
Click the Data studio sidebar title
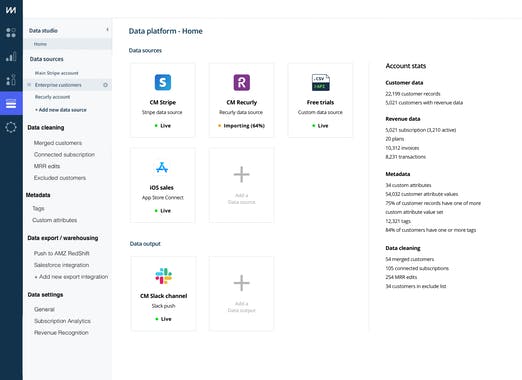click(x=43, y=31)
